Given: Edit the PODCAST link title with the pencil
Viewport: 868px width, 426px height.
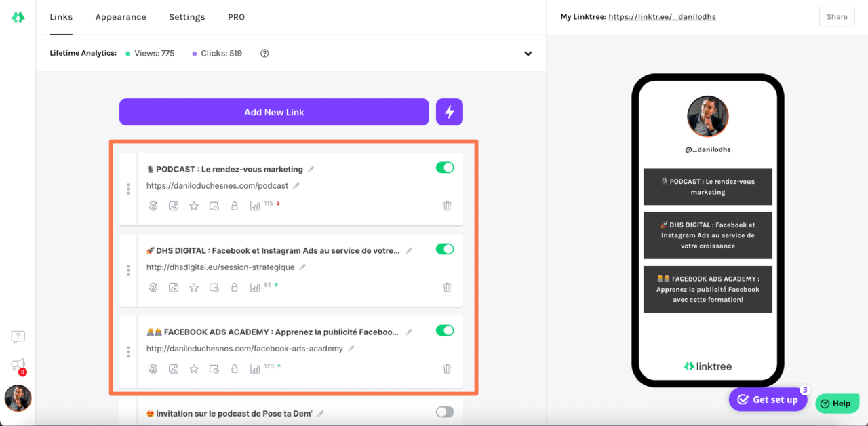Looking at the screenshot, I should (x=310, y=169).
